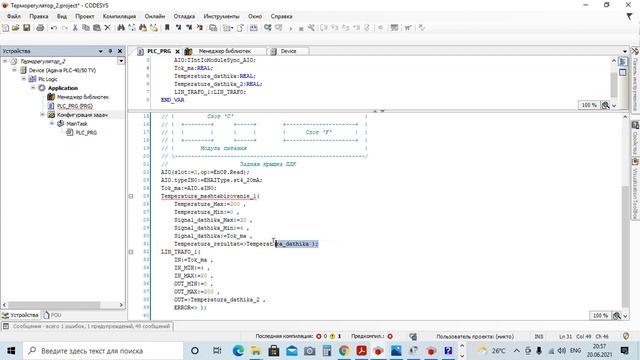Open the editor tab list dropdown

pos(625,51)
